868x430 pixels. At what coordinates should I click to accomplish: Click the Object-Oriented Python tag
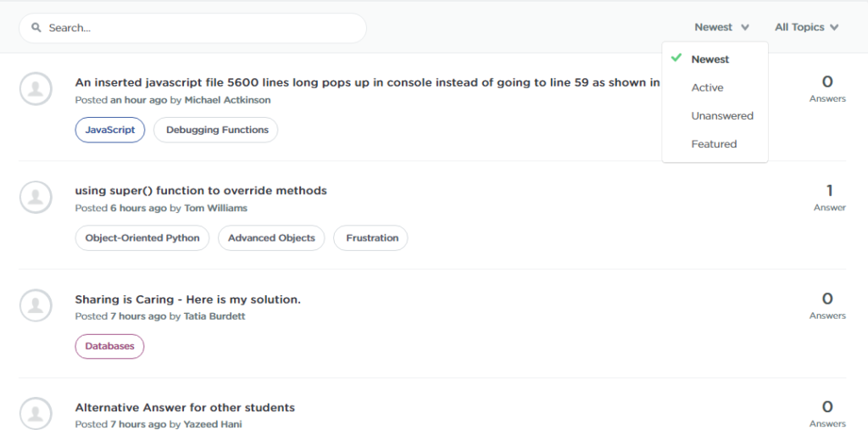tap(142, 238)
